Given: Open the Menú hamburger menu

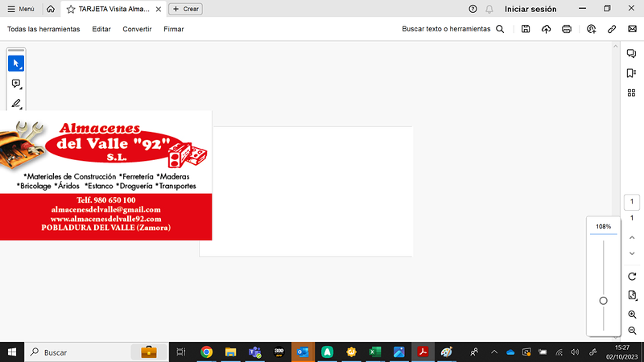Looking at the screenshot, I should (x=21, y=9).
